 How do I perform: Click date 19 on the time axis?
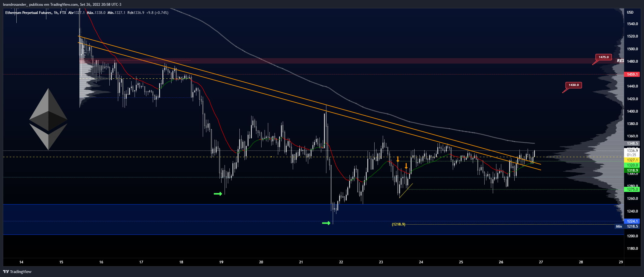pyautogui.click(x=221, y=262)
